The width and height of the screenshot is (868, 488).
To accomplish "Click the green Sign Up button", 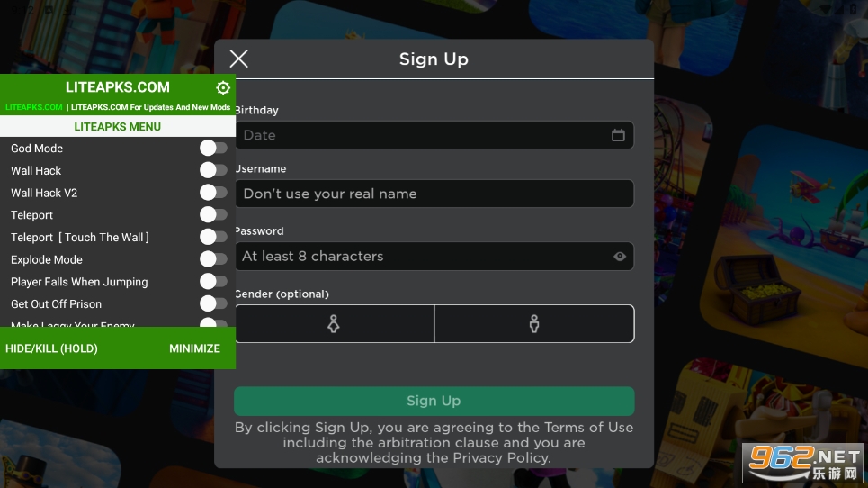I will [x=434, y=401].
